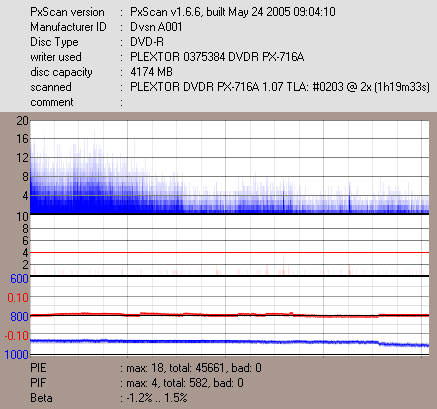437x409 pixels.
Task: Click the 20 label on PIE axis
Action: [x=22, y=121]
